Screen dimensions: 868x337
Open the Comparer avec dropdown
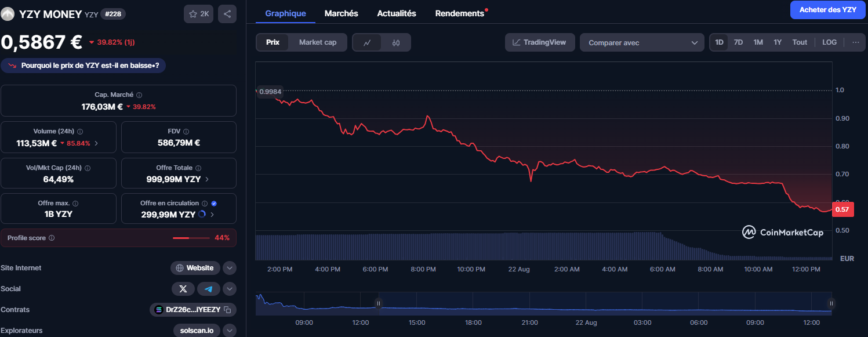point(642,42)
